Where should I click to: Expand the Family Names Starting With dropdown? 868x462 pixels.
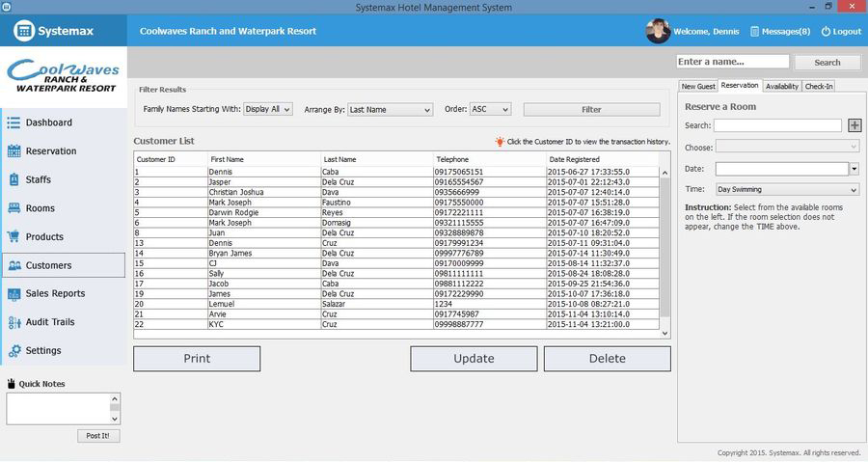[x=267, y=110]
